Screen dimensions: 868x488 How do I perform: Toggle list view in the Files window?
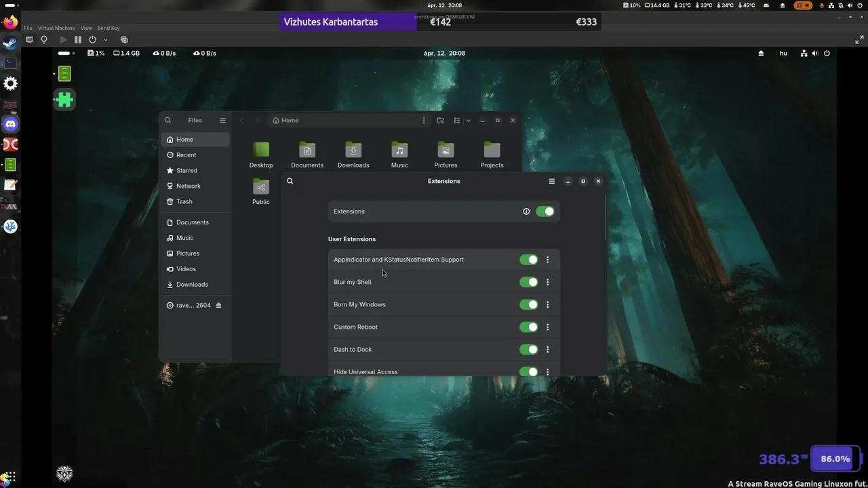pos(457,120)
